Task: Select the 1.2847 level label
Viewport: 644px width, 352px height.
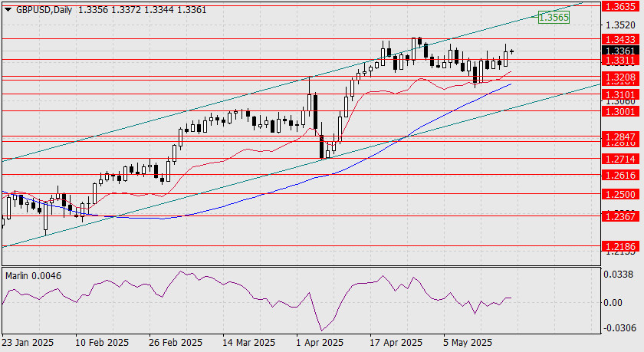Action: pyautogui.click(x=620, y=137)
